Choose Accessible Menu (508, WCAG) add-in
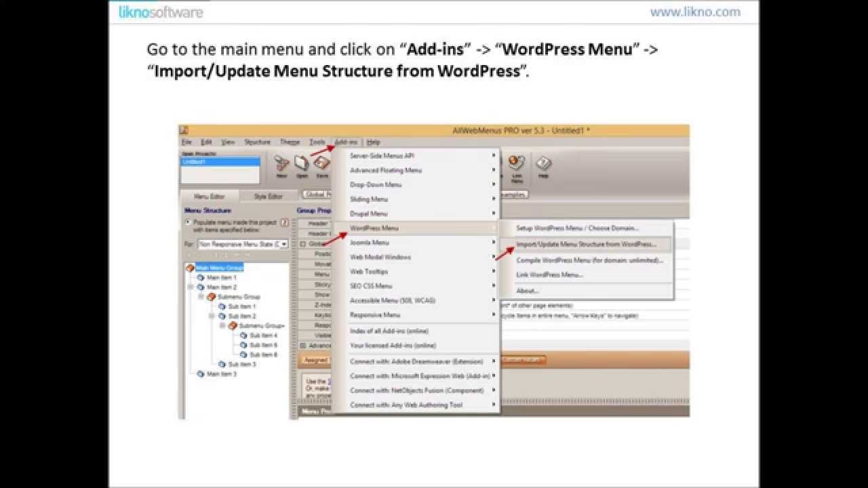 (416, 300)
